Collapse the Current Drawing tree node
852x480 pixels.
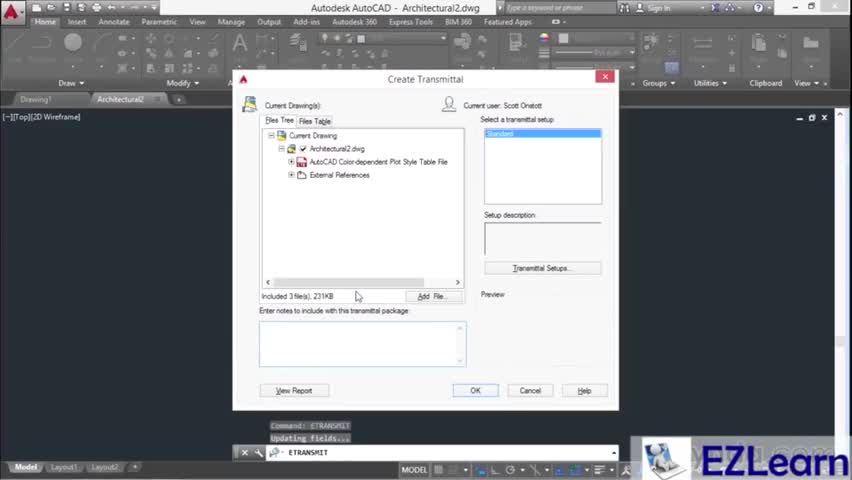271,135
